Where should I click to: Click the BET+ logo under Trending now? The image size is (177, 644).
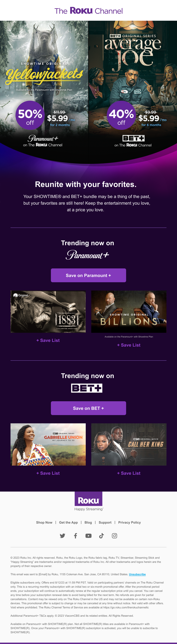pyautogui.click(x=87, y=388)
